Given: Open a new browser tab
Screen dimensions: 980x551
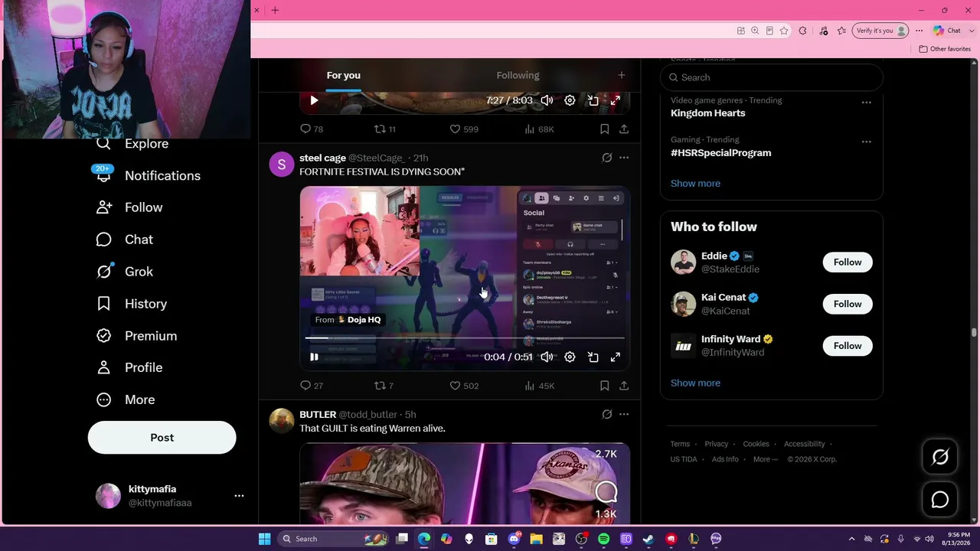Looking at the screenshot, I should [x=275, y=10].
